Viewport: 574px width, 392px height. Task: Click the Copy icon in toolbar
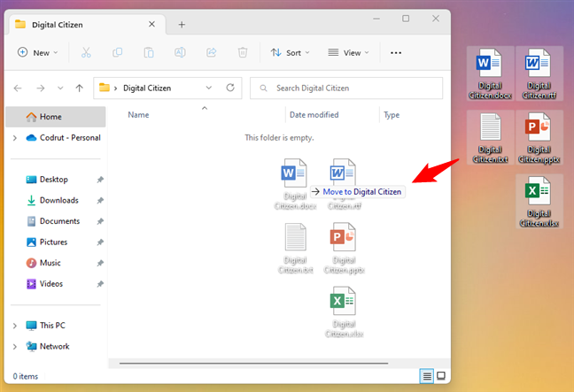pyautogui.click(x=117, y=53)
